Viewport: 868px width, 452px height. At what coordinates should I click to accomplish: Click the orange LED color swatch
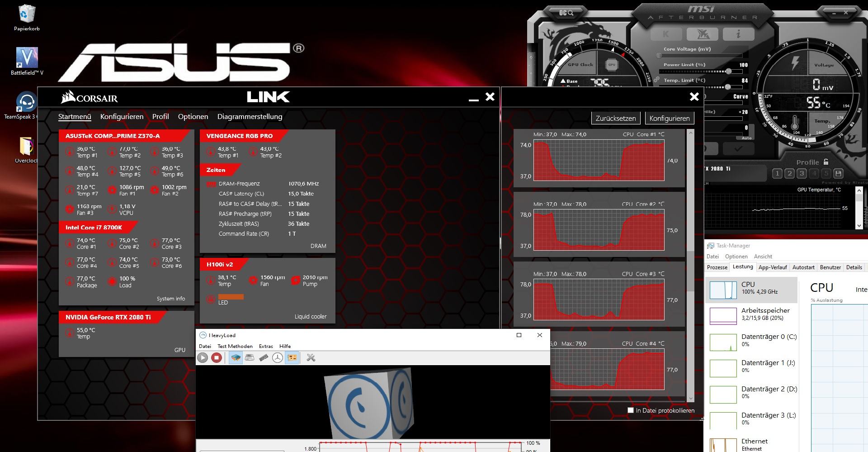[231, 297]
